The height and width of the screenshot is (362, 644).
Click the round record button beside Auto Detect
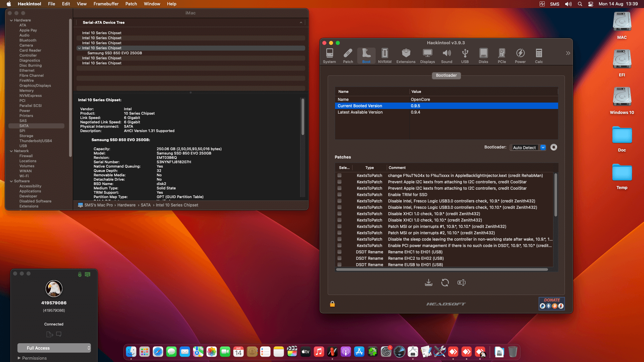pyautogui.click(x=554, y=147)
